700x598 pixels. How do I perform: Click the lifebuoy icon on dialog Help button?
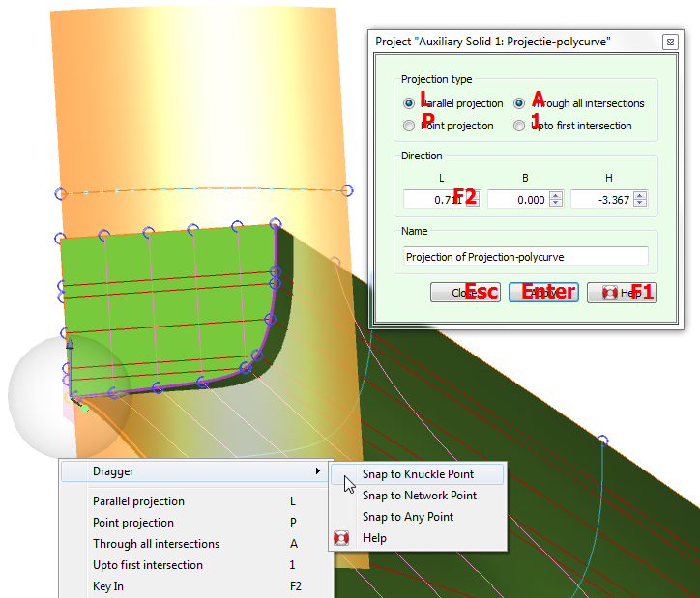tap(610, 293)
